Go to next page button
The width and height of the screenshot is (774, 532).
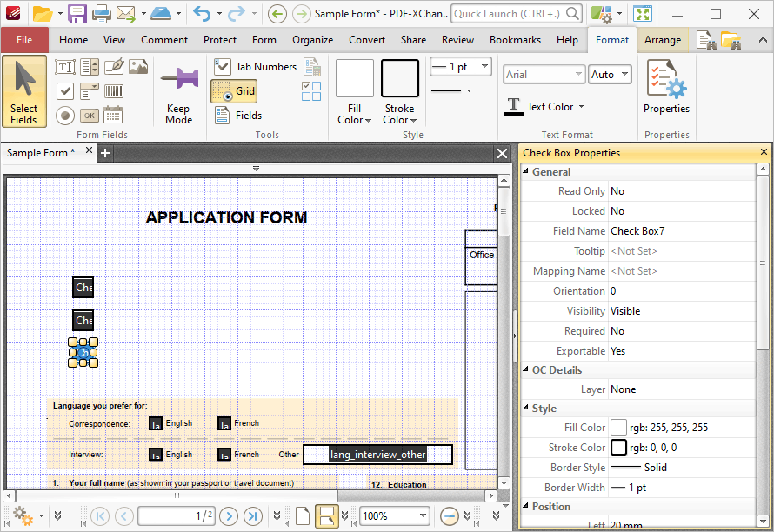229,516
